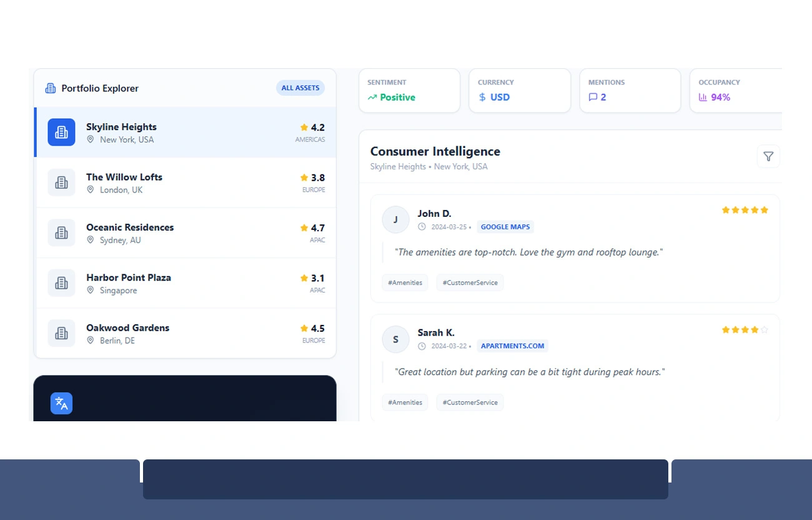Image resolution: width=812 pixels, height=520 pixels.
Task: Click #Amenities tag on John D. review
Action: coord(405,282)
